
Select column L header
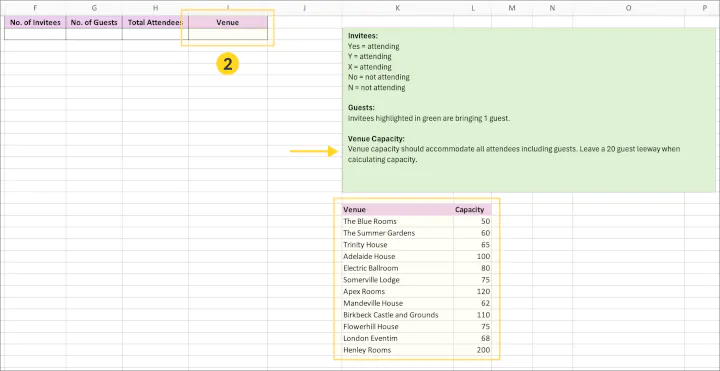point(472,8)
